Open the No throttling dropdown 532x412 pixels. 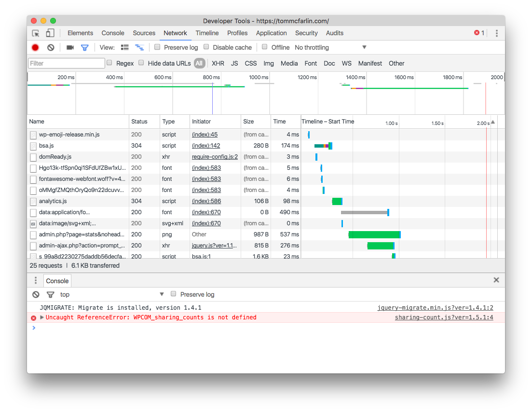pos(330,47)
